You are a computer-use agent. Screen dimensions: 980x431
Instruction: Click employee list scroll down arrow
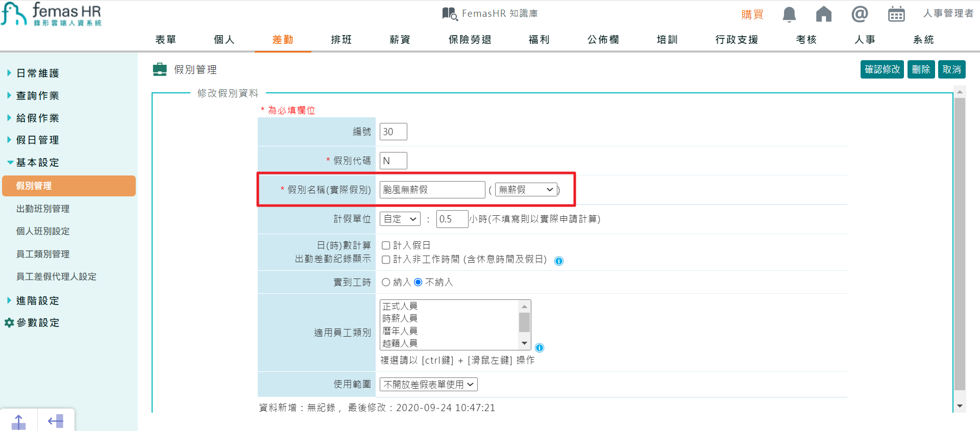pos(524,343)
